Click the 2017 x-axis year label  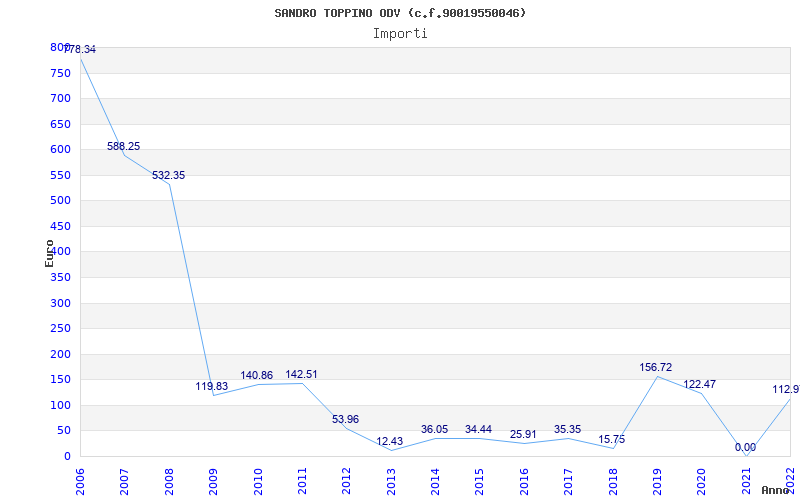point(569,482)
